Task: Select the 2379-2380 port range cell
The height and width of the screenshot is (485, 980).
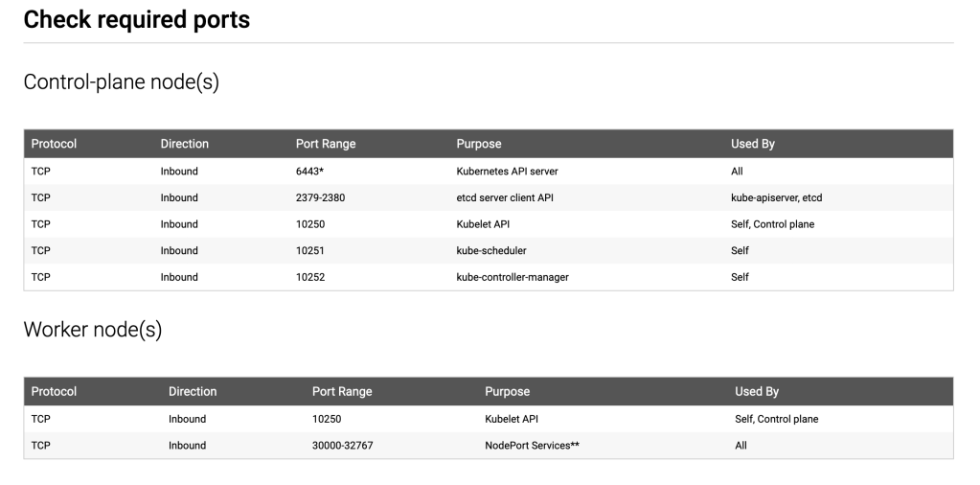Action: click(x=320, y=198)
